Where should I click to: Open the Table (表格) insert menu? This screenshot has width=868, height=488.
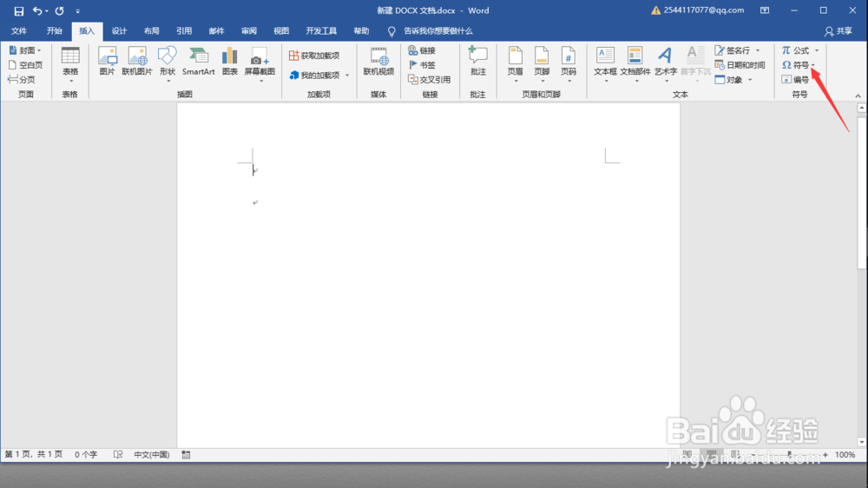tap(70, 65)
